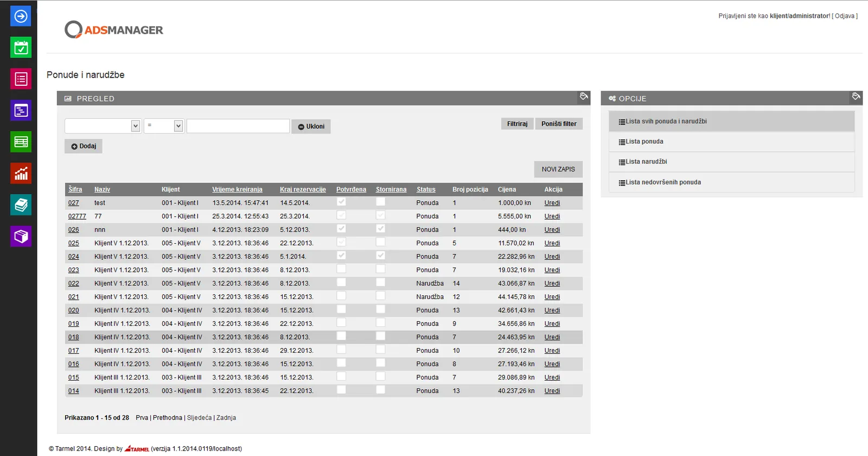
Task: Click 'Ponude i narudžbe' page heading
Action: [86, 75]
